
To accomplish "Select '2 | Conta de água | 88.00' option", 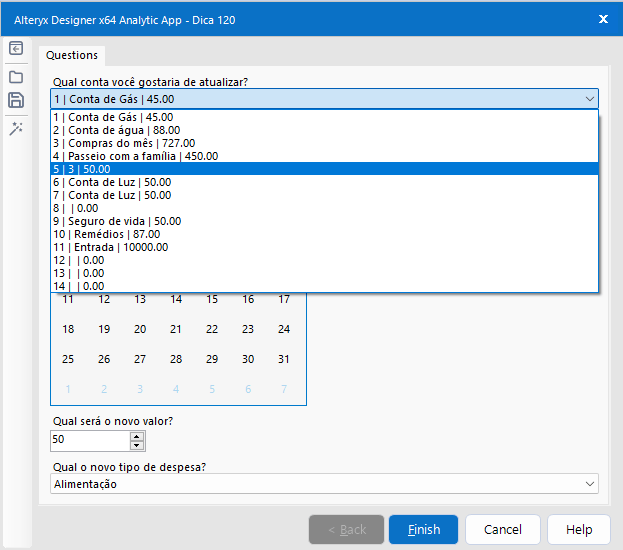I will 324,130.
